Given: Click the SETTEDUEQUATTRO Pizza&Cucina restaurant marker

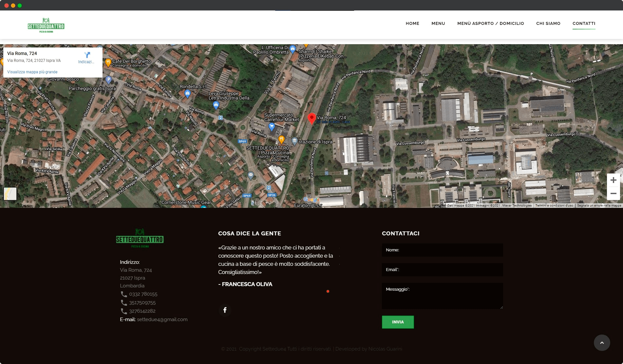Looking at the screenshot, I should tap(281, 140).
